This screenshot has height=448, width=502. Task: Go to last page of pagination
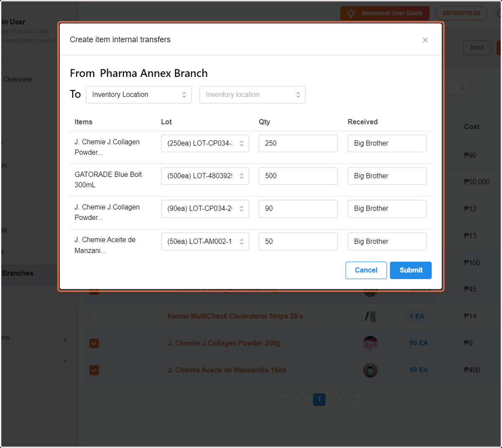pos(353,400)
